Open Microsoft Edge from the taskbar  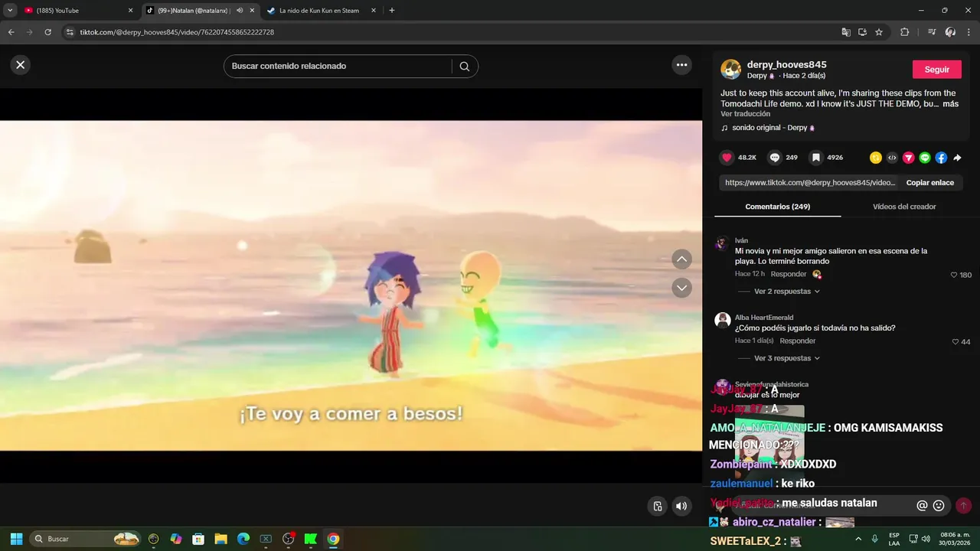(243, 539)
